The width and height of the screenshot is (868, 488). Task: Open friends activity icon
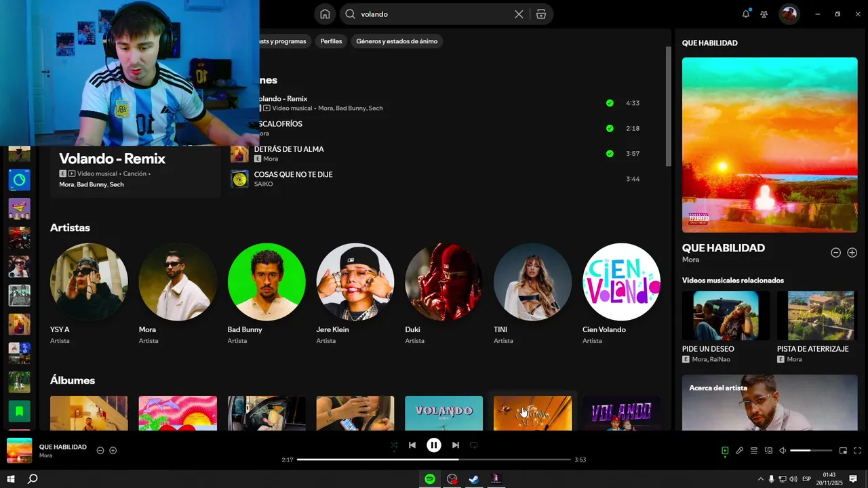coord(764,14)
